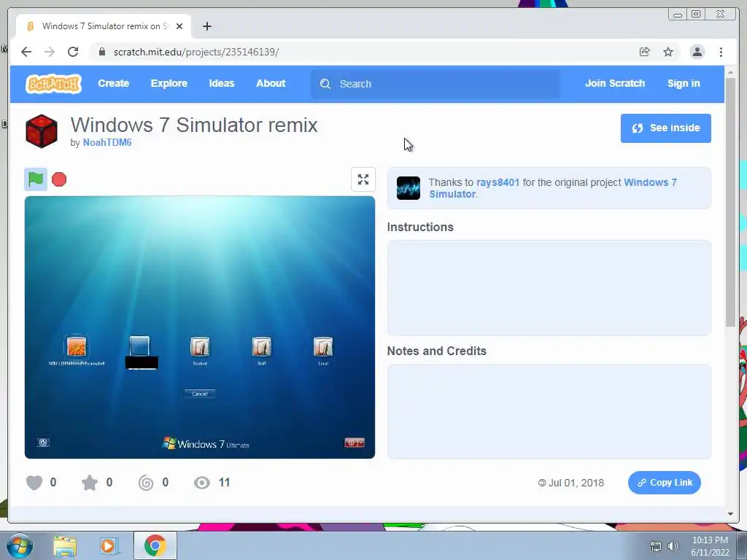The height and width of the screenshot is (560, 747).
Task: Click Ease of Access icon in simulator stage
Action: point(43,443)
